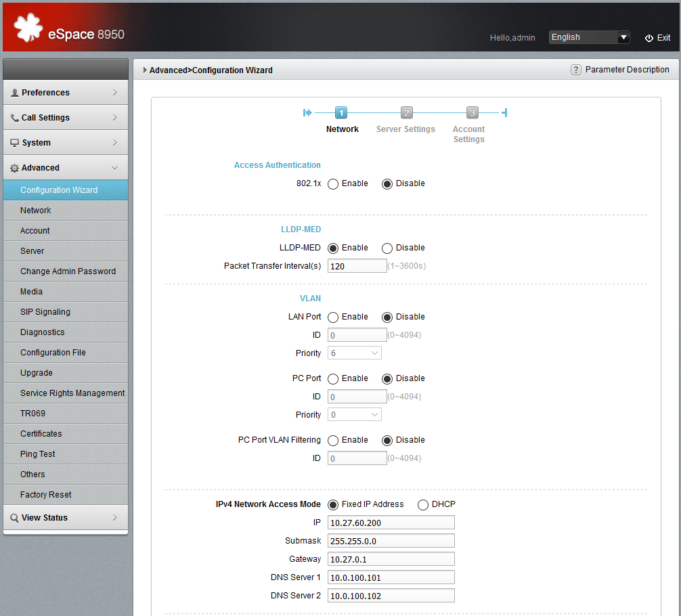Screen dimensions: 681x616
Task: Disable the LLDP-MED option
Action: click(x=387, y=248)
